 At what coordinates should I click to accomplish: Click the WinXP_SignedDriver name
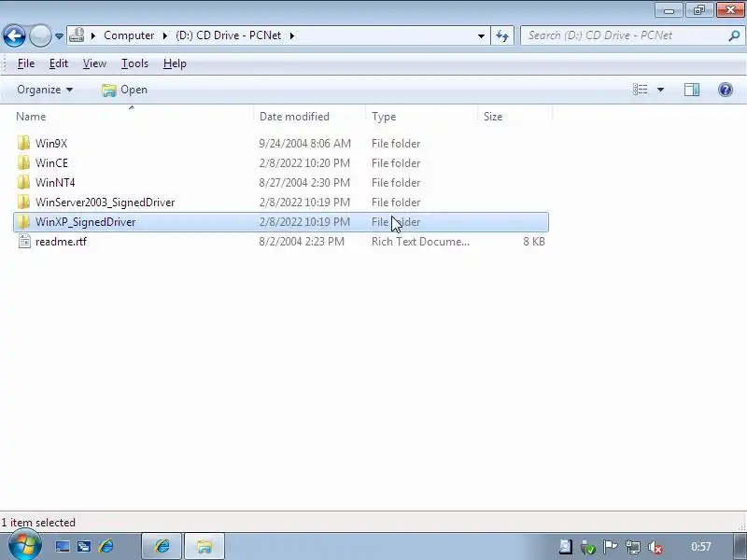(x=86, y=222)
